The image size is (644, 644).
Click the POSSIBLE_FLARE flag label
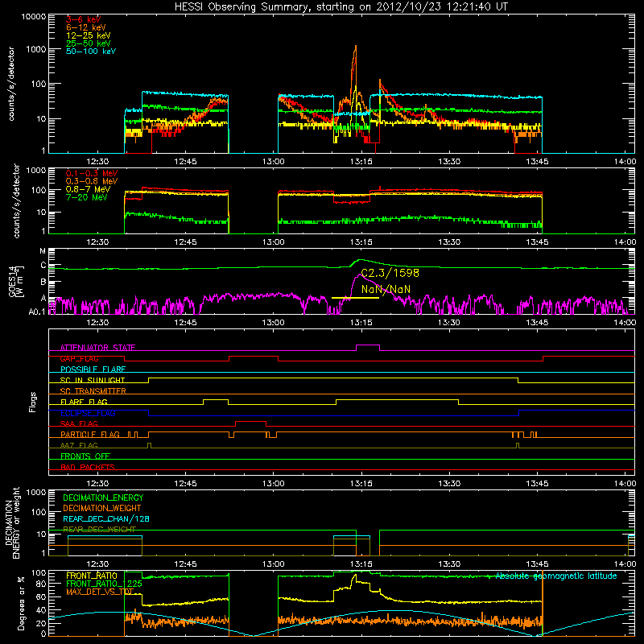coord(93,369)
